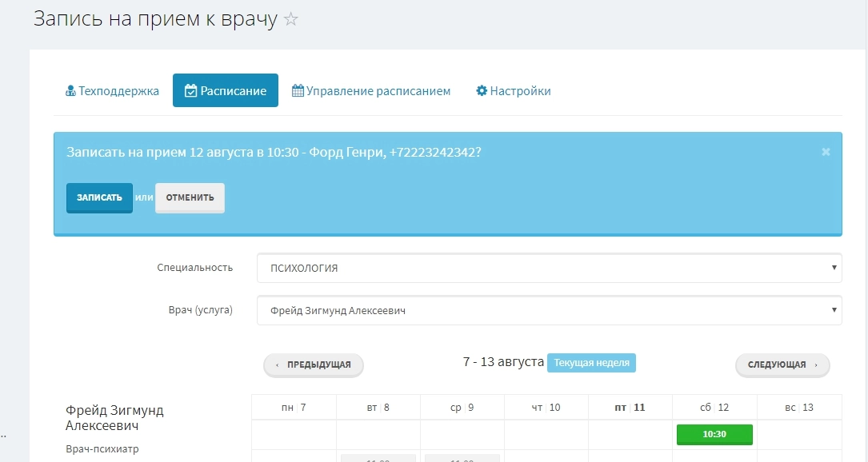Click the ЗАПИСАТЬ button to confirm the appointment
This screenshot has height=462, width=868.
[x=99, y=197]
